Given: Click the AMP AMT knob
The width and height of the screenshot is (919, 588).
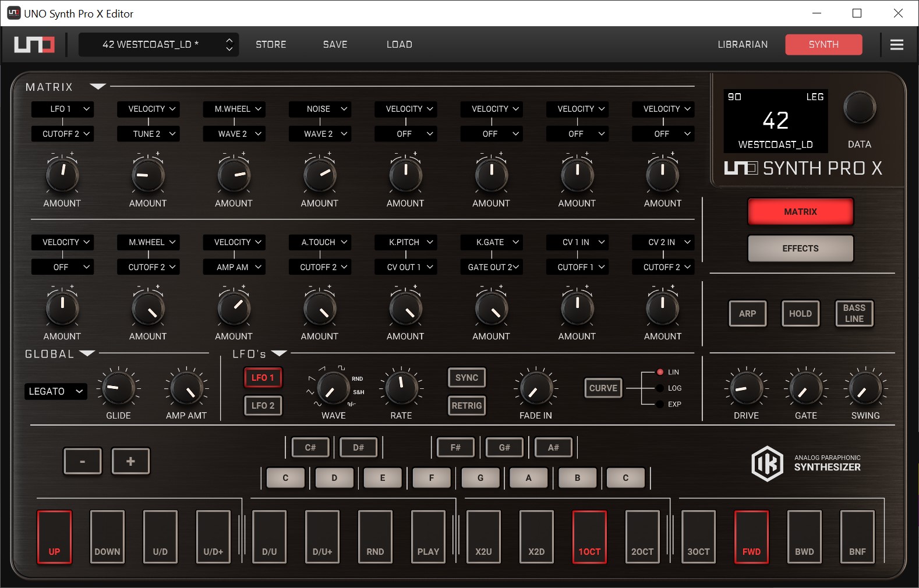Looking at the screenshot, I should click(186, 388).
